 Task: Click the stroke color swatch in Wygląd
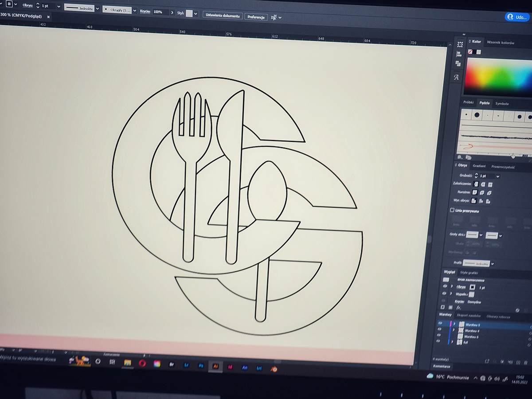click(x=473, y=287)
